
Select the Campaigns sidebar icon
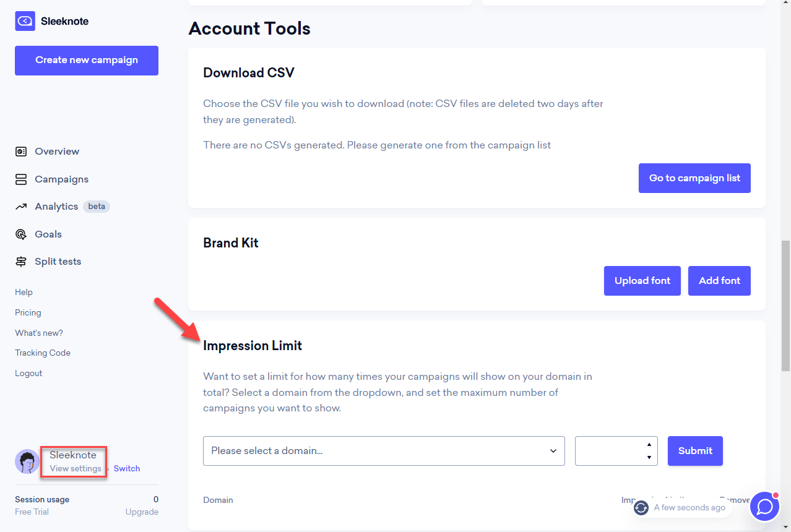21,179
